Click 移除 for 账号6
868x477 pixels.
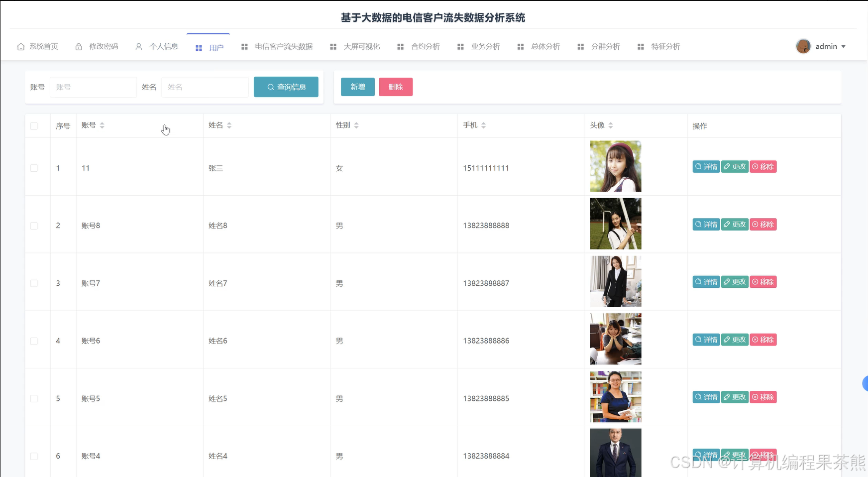click(763, 340)
